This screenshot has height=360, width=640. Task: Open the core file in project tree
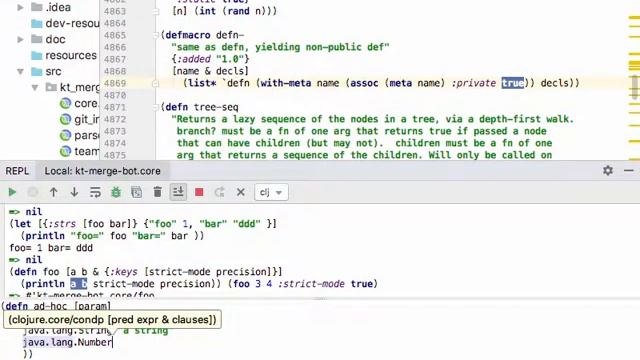point(86,103)
